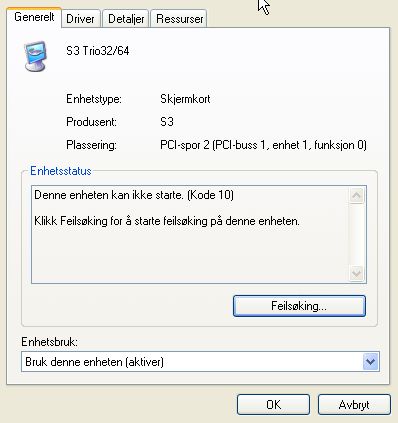This screenshot has height=423, width=398.
Task: Click the device status scrollbar track
Action: (356, 234)
